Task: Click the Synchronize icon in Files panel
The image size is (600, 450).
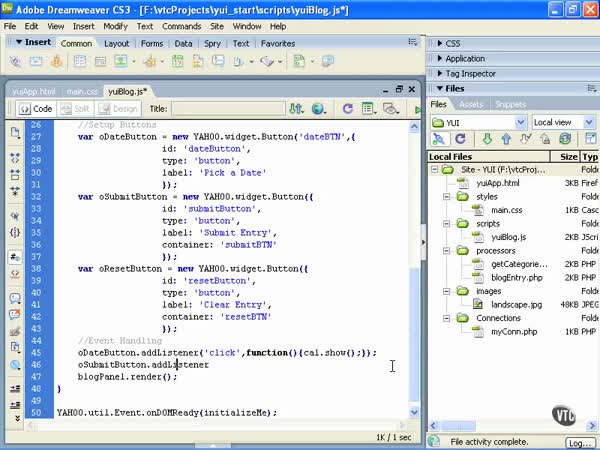Action: click(565, 139)
